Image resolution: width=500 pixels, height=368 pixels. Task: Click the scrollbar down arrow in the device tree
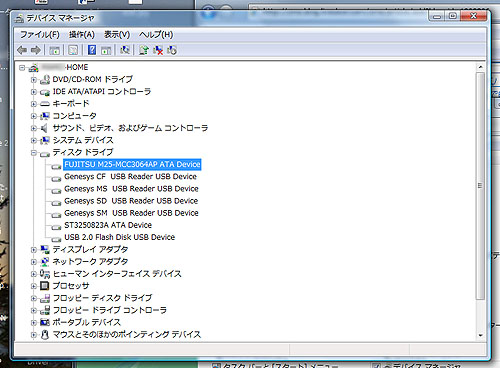pos(480,335)
